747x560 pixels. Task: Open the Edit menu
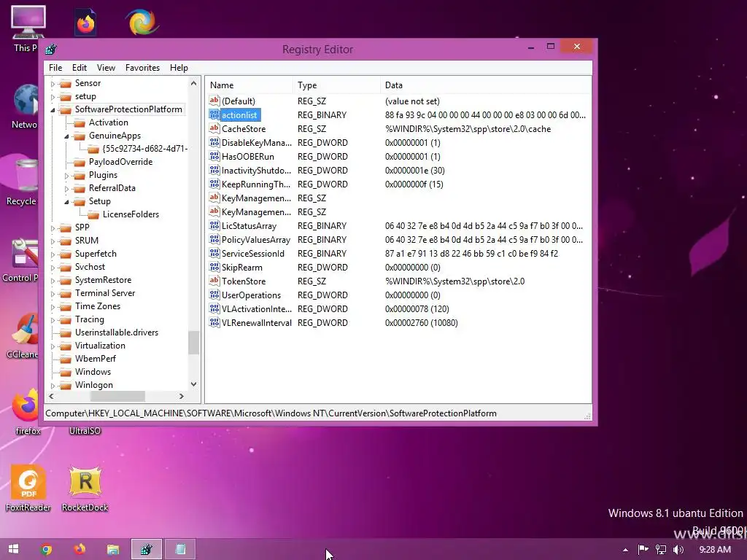[x=79, y=68]
